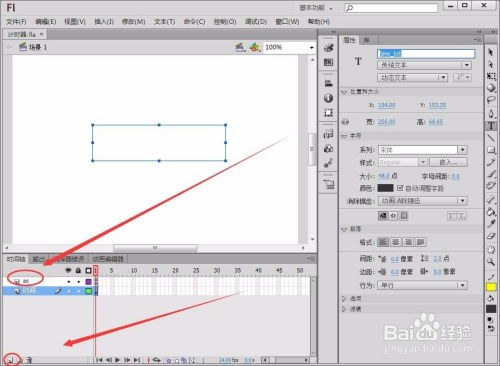500x366 pixels.
Task: Switch to the 库 library tab
Action: (x=366, y=40)
